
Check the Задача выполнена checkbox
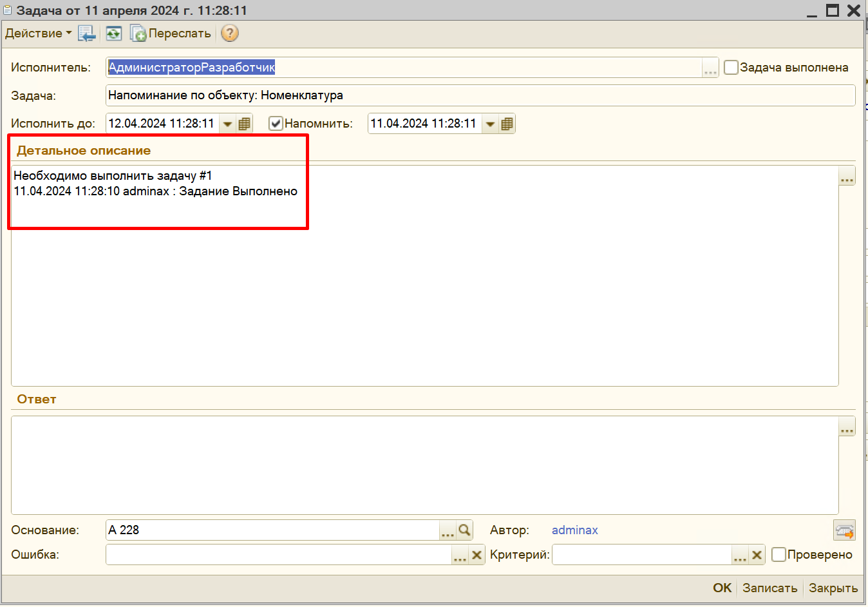(x=731, y=67)
